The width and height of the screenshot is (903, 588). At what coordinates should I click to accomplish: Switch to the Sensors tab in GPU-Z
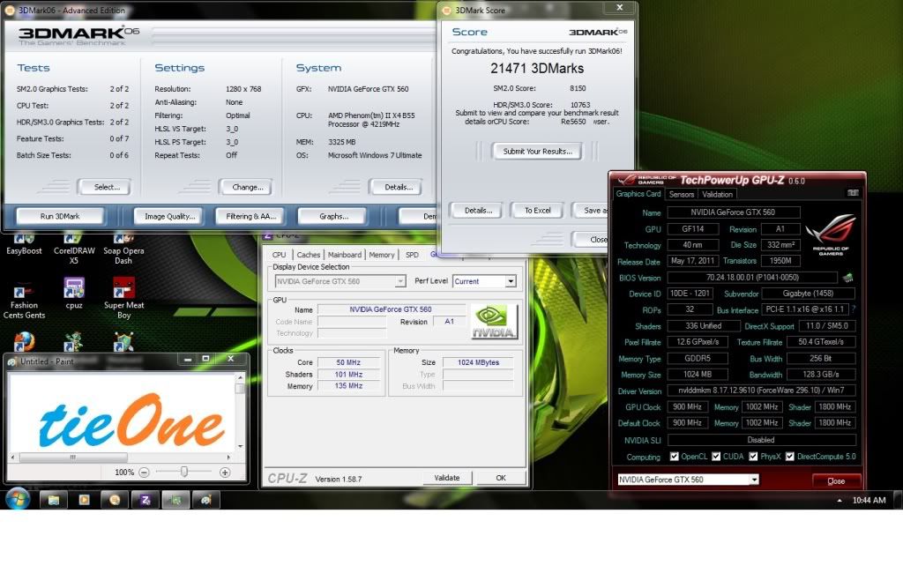pyautogui.click(x=682, y=194)
